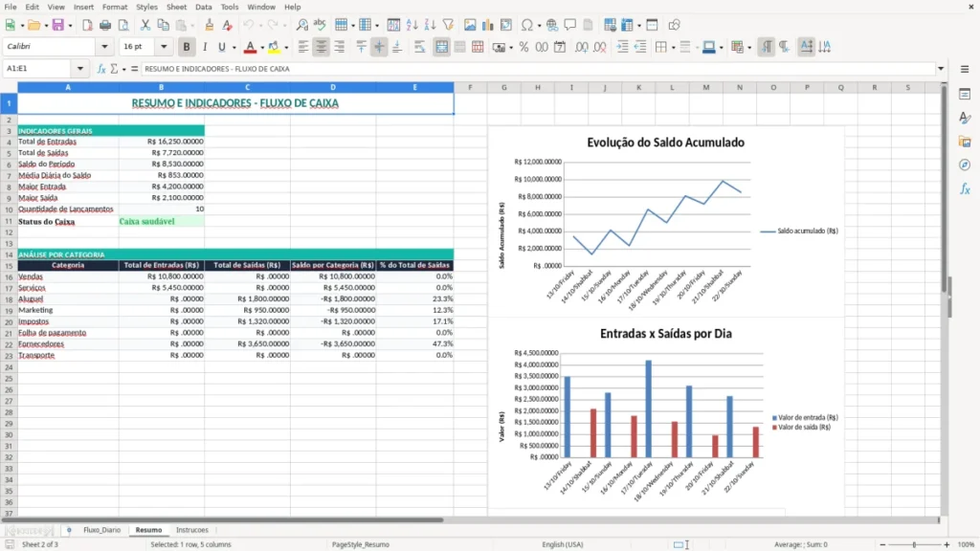The height and width of the screenshot is (551, 980).
Task: Toggle Italic formatting
Action: pyautogui.click(x=205, y=47)
